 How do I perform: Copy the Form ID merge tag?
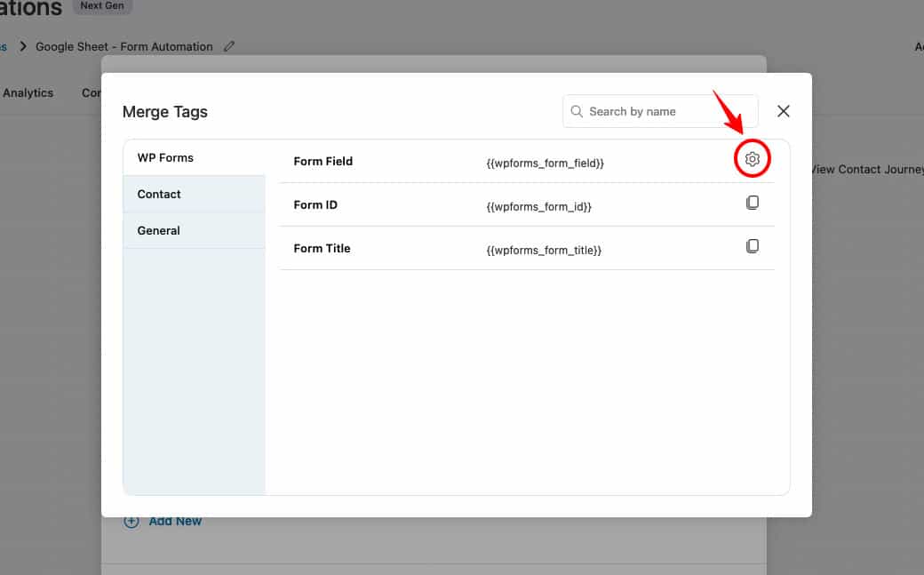[753, 202]
